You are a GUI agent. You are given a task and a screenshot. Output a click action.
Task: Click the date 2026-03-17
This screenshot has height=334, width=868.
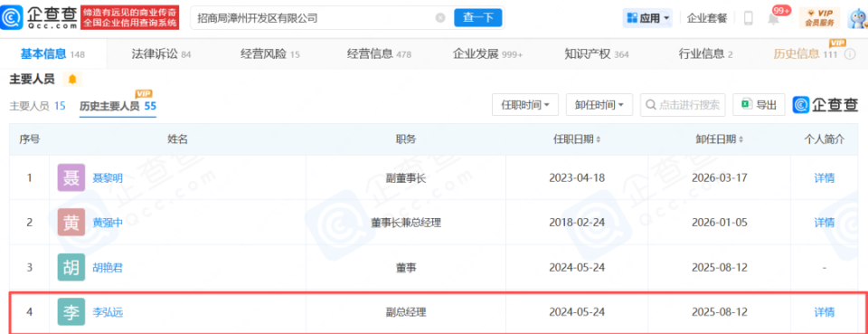click(x=720, y=178)
